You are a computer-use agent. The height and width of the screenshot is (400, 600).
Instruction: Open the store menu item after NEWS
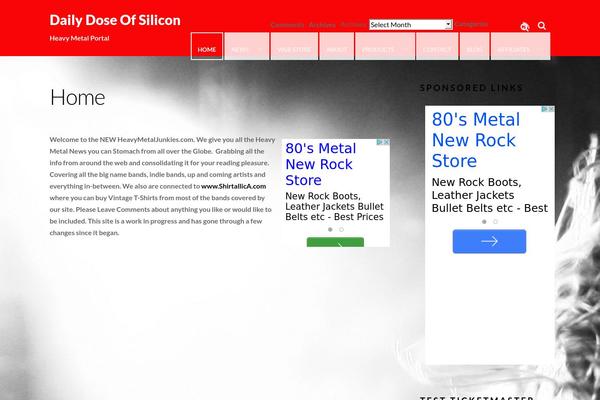point(294,46)
